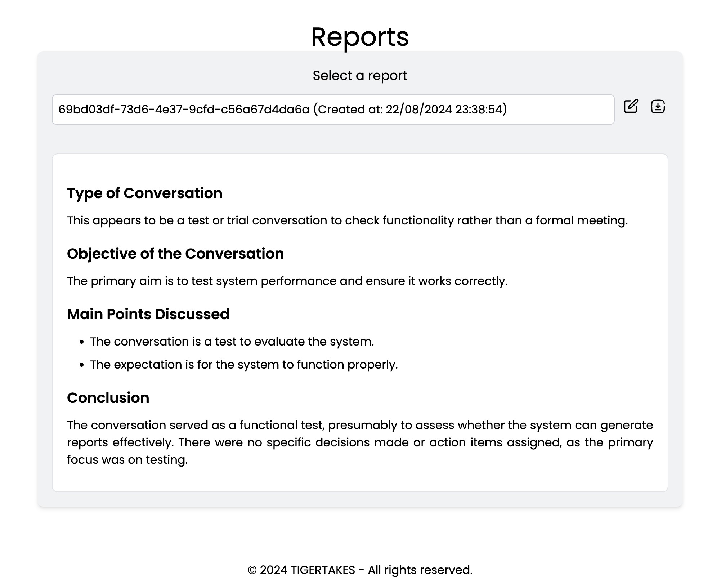Click the 'Main Points Discussed' heading
The width and height of the screenshot is (703, 588).
click(x=148, y=314)
